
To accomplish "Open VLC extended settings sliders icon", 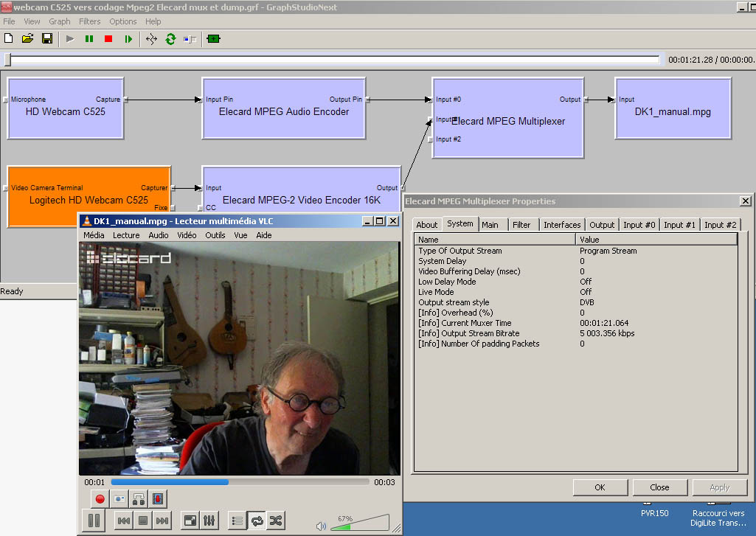I will [x=209, y=521].
